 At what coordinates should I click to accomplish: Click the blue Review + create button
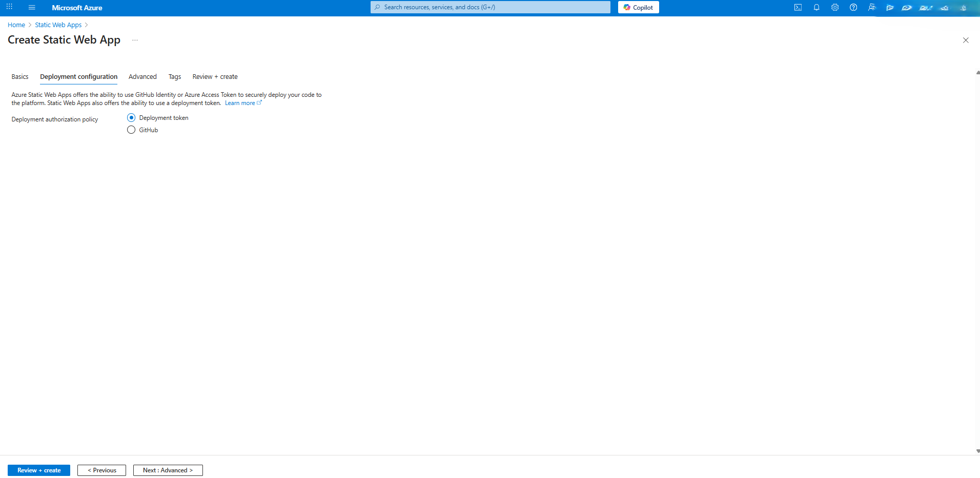click(x=39, y=470)
